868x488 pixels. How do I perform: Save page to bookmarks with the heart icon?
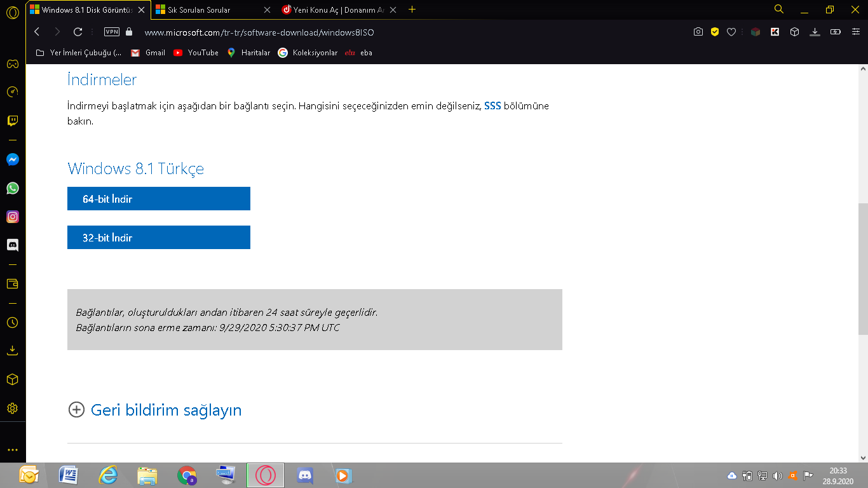[x=731, y=31]
